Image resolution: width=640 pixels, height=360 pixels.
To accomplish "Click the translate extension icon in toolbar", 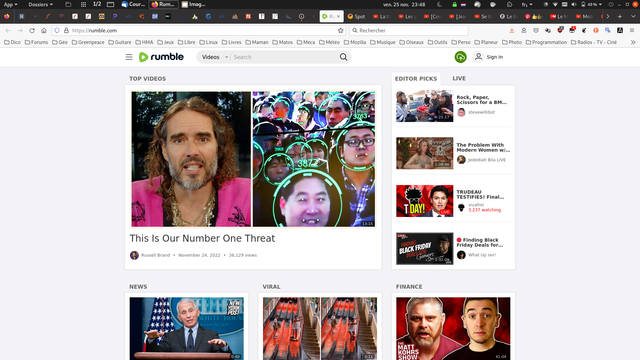I will [x=608, y=30].
